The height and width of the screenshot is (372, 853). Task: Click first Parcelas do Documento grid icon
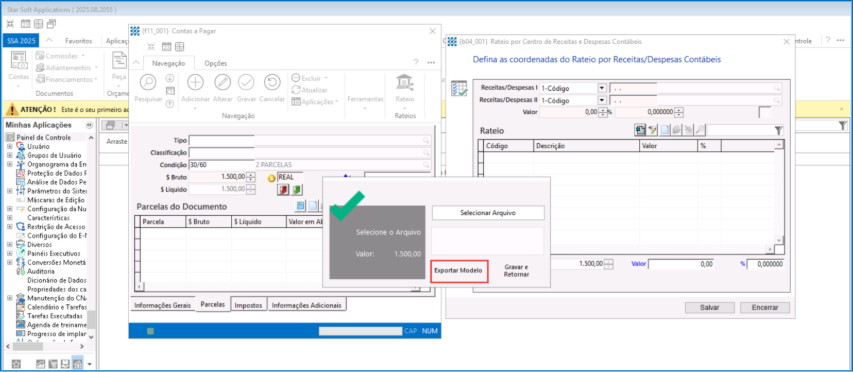[300, 206]
